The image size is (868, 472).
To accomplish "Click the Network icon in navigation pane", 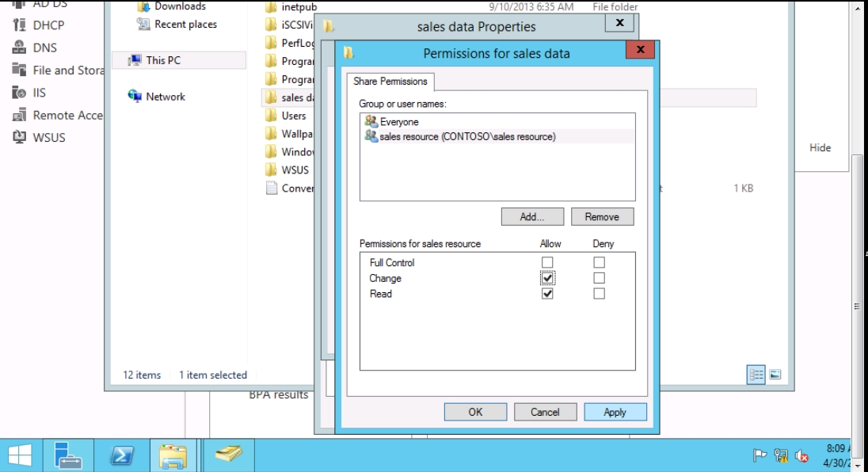I will pos(135,97).
